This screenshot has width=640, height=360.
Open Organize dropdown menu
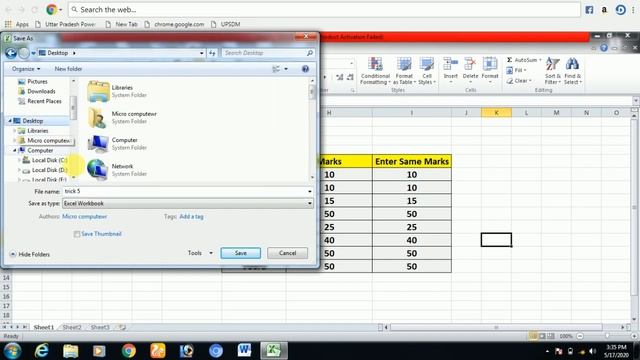[26, 69]
